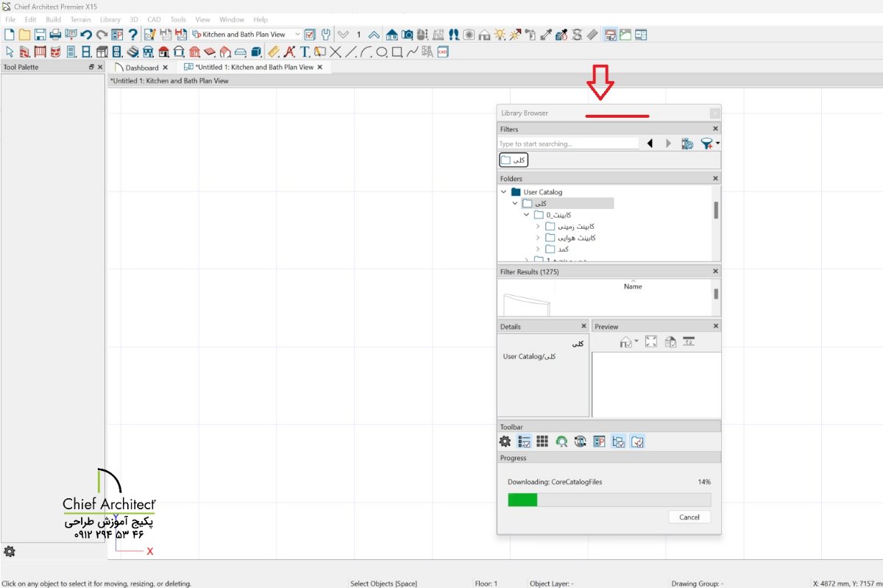Close the Tool Palette panel

pos(100,67)
